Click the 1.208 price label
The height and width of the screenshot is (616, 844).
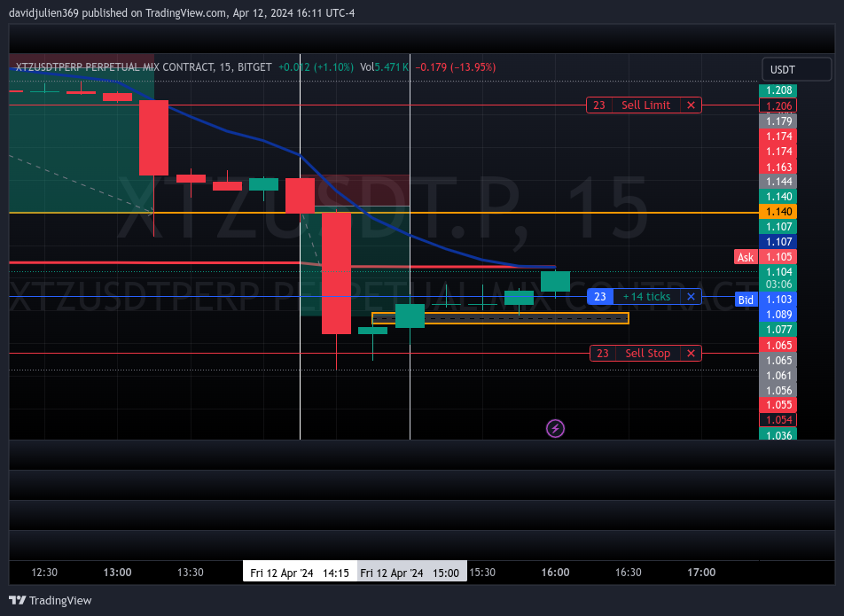tap(778, 90)
